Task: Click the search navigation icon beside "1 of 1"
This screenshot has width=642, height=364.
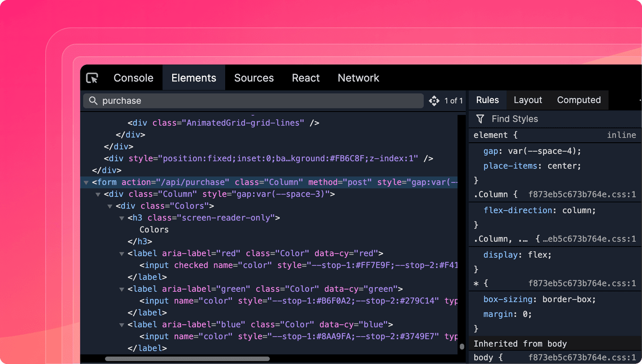Action: 434,101
